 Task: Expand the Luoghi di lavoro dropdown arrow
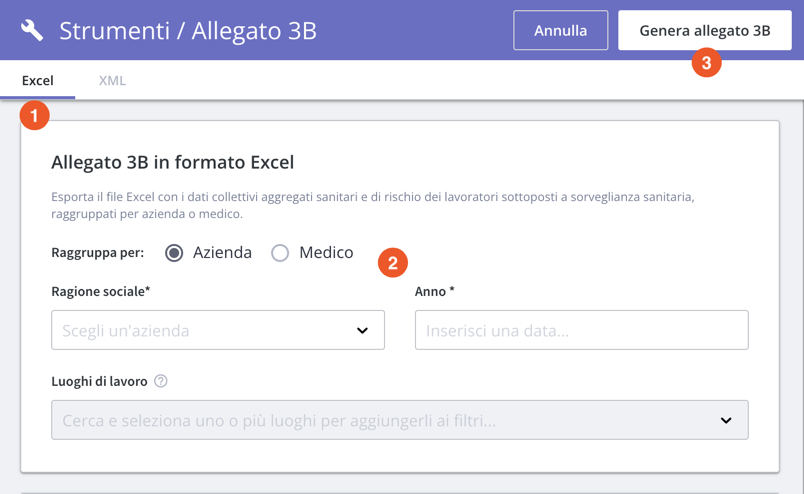(726, 421)
